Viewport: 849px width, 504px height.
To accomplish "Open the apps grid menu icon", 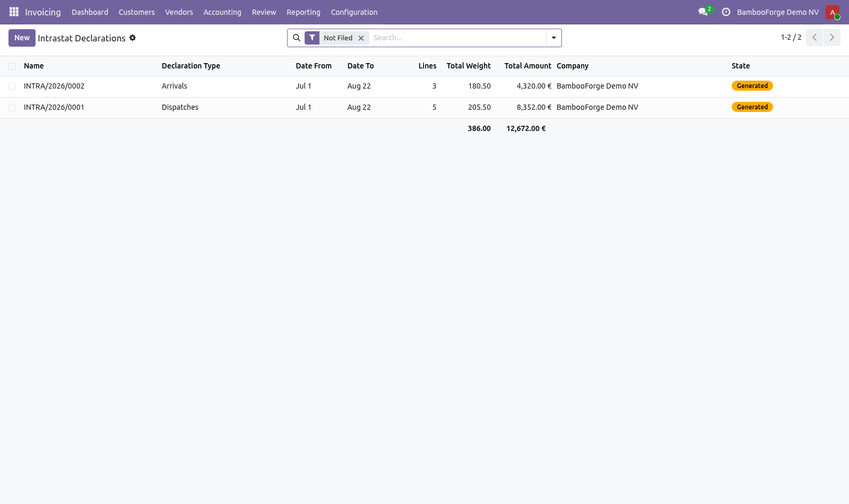I will pos(14,12).
